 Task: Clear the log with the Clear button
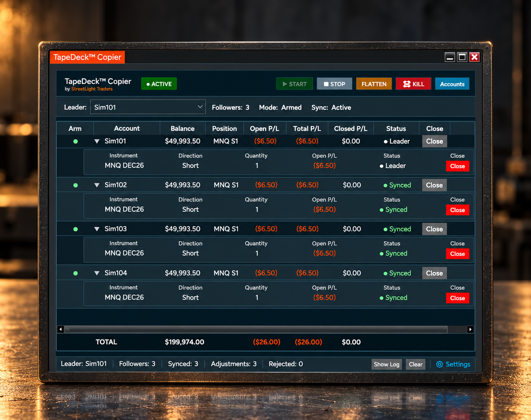click(x=416, y=364)
